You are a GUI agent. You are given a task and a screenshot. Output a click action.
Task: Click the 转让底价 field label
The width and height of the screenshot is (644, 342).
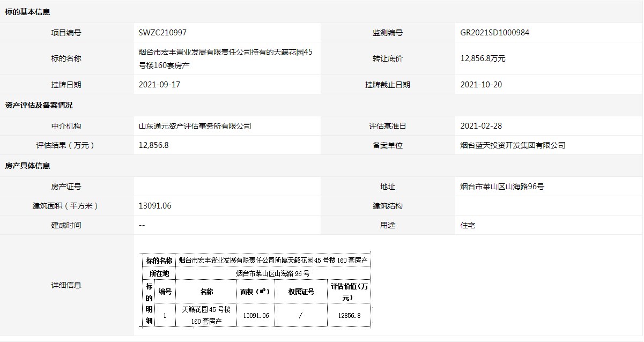[x=387, y=58]
